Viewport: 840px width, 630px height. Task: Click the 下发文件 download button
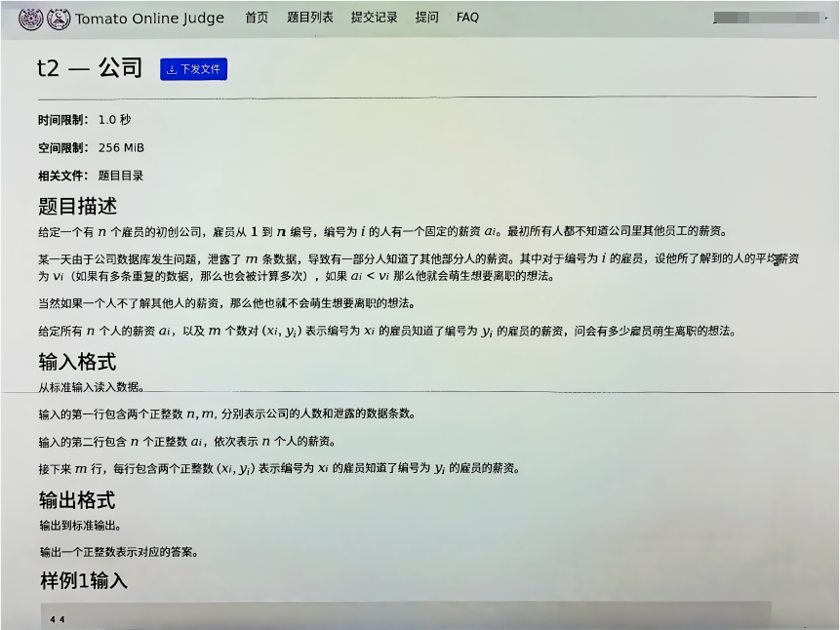[x=193, y=69]
